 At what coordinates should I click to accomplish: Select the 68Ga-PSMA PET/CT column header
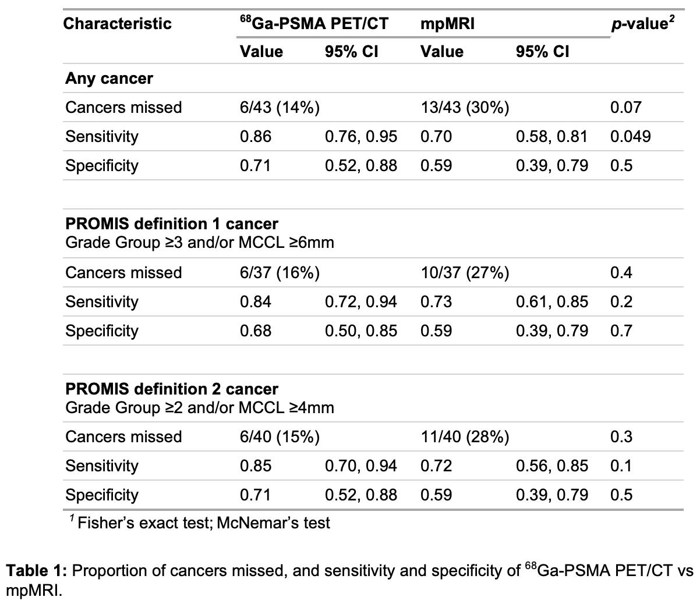pyautogui.click(x=314, y=24)
